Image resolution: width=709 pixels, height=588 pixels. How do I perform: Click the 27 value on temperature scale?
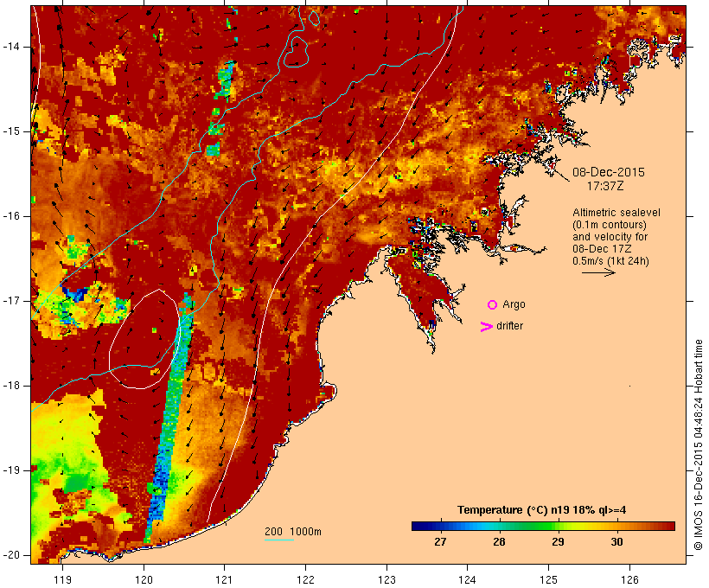tap(440, 542)
